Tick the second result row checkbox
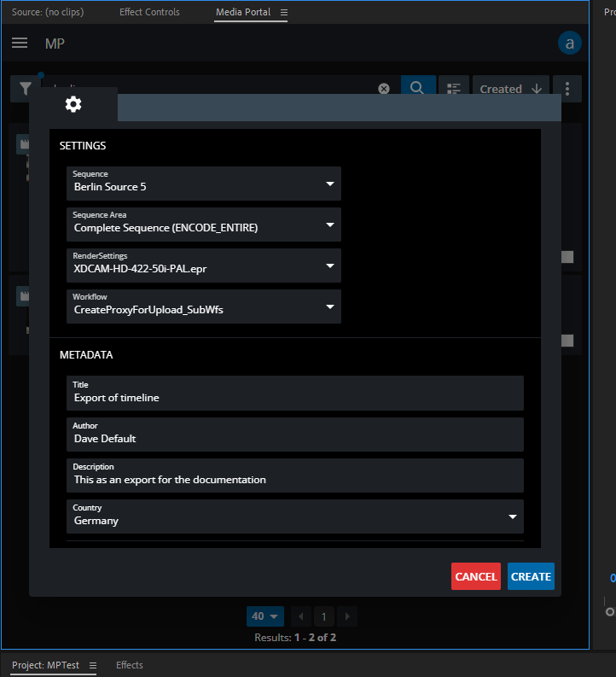Image resolution: width=616 pixels, height=677 pixels. [x=567, y=341]
